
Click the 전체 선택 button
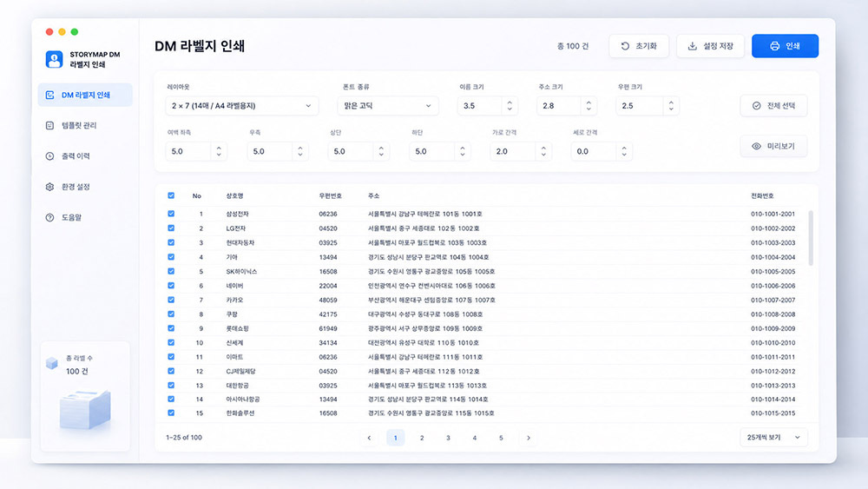tap(773, 106)
